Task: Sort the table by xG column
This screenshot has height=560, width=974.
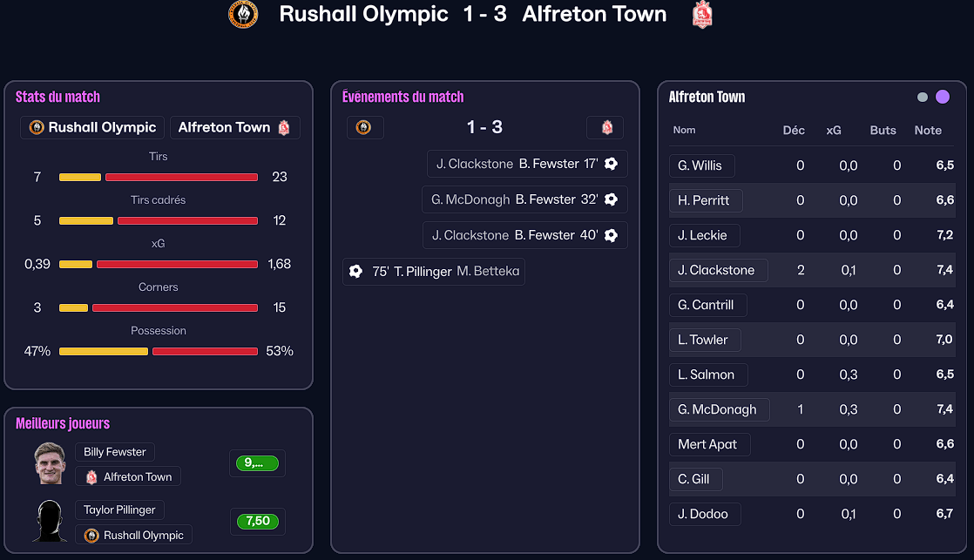Action: click(x=834, y=131)
